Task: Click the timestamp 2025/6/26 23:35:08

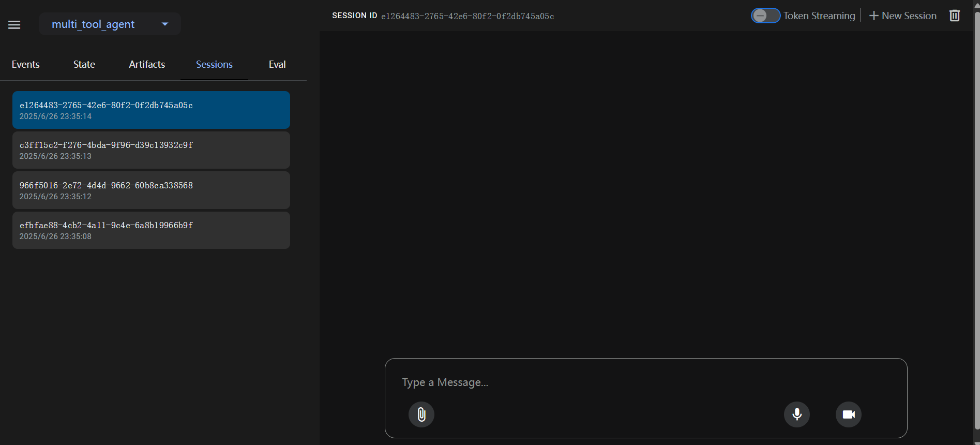Action: pyautogui.click(x=55, y=236)
